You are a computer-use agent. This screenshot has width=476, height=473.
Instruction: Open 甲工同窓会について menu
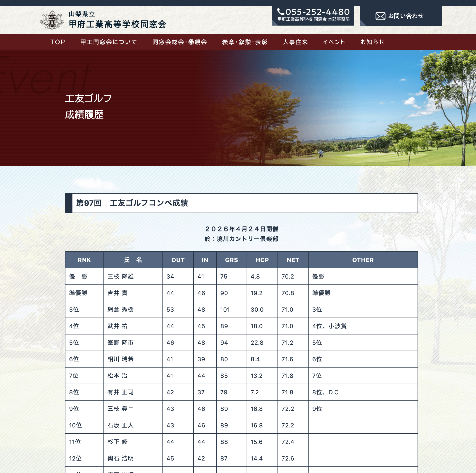pos(109,42)
